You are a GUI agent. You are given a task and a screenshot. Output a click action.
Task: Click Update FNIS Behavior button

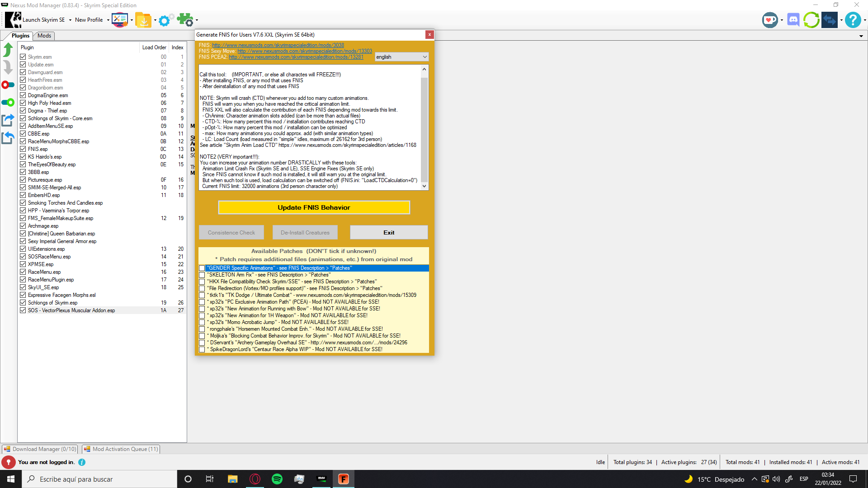314,207
